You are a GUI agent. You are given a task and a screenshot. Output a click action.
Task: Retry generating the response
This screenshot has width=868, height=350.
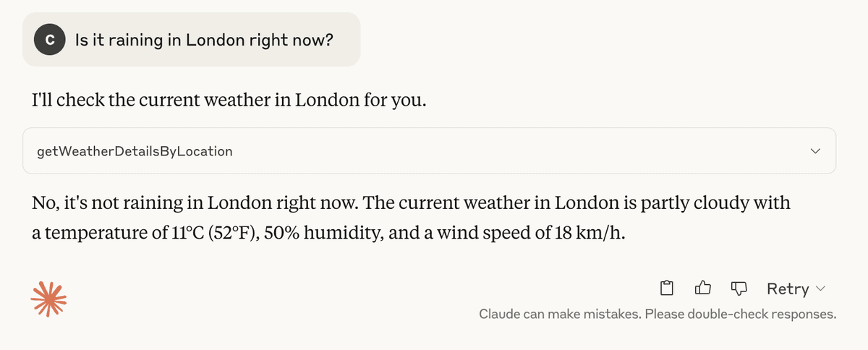pyautogui.click(x=788, y=289)
